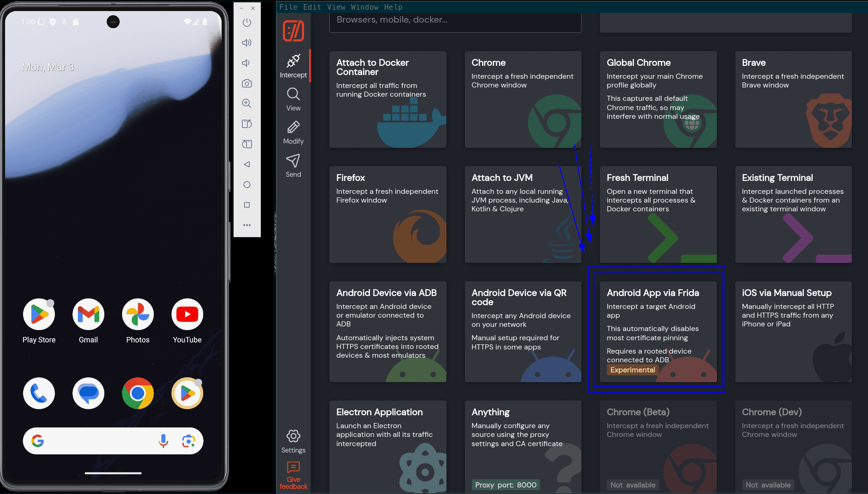Viewport: 868px width, 494px height.
Task: Open the Play Store icon in phone dock
Action: pyautogui.click(x=187, y=393)
